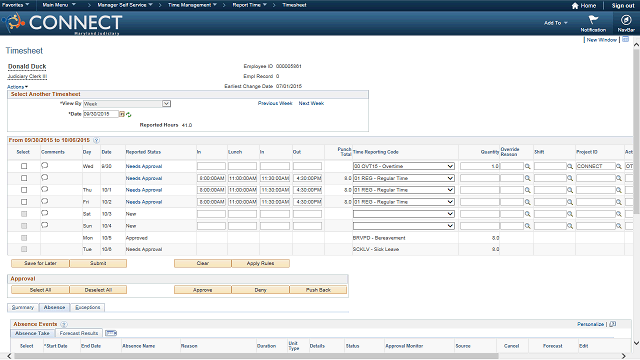Viewport: 640px width, 360px height.
Task: Select checkbox for Thu 10/1 row
Action: (24, 190)
